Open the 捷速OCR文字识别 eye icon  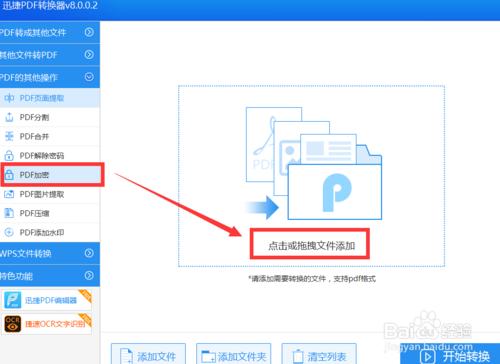pyautogui.click(x=13, y=324)
